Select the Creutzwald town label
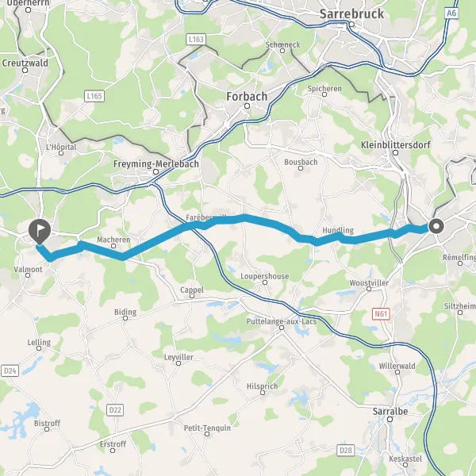 coord(25,63)
